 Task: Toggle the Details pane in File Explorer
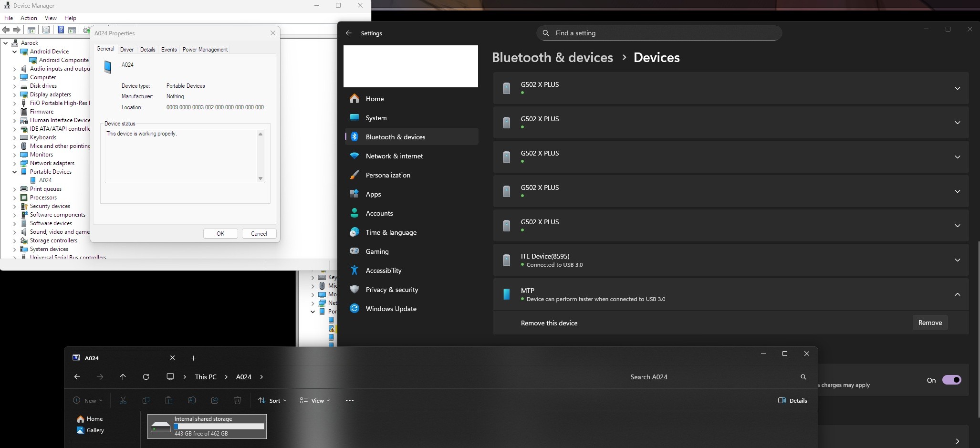[x=792, y=401]
